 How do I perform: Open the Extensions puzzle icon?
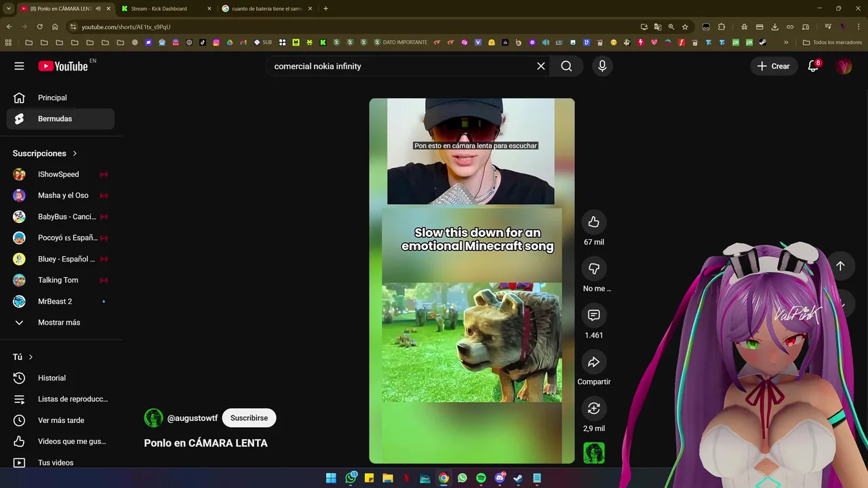coord(722,26)
